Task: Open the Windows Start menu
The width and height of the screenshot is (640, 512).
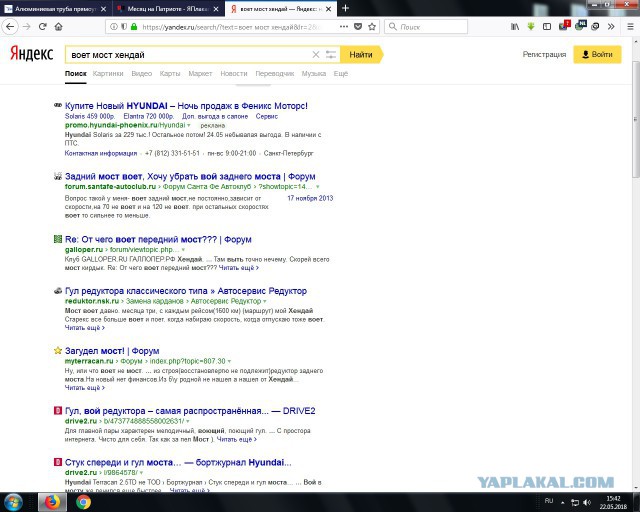Action: coord(13,502)
